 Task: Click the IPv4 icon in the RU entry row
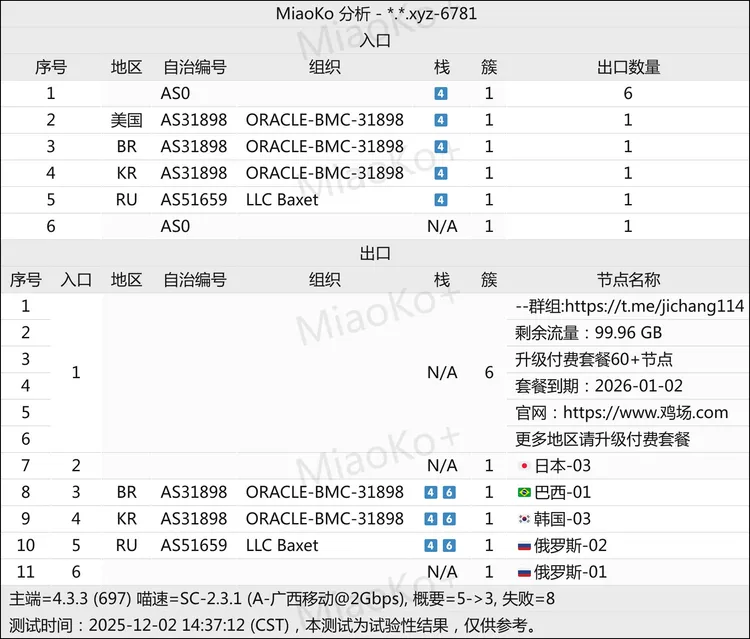(441, 200)
